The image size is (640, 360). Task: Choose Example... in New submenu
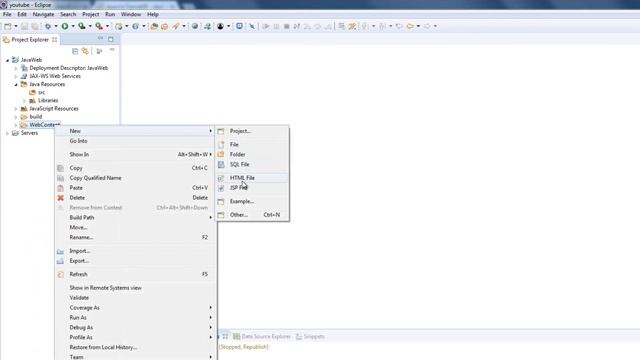pyautogui.click(x=252, y=201)
